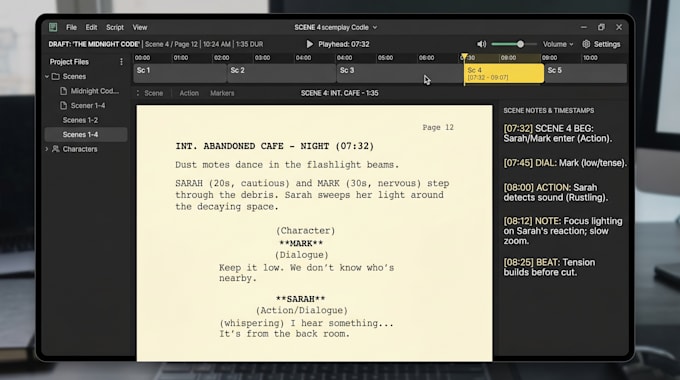The width and height of the screenshot is (680, 380).
Task: Jump to the [07:45] DIAL note
Action: 565,163
